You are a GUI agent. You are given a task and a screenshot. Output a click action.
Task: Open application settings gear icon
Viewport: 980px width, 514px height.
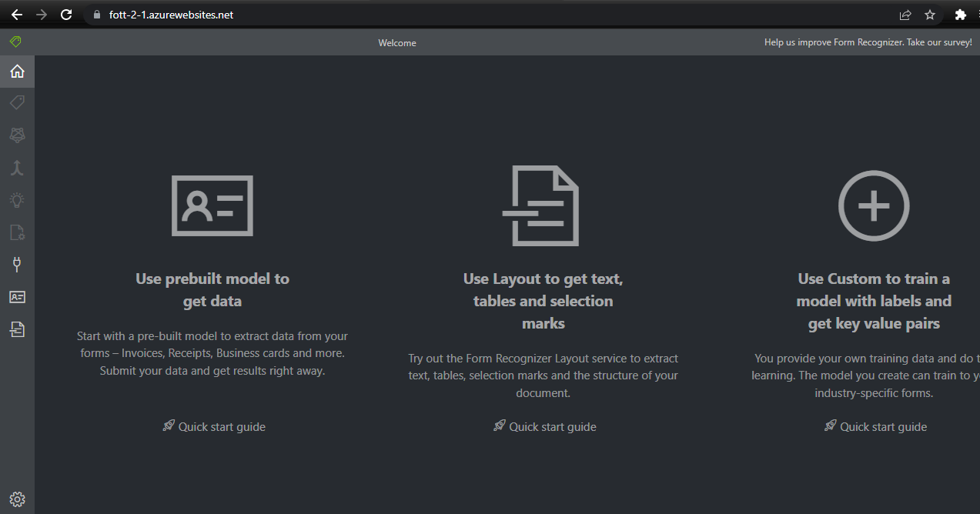pos(17,499)
